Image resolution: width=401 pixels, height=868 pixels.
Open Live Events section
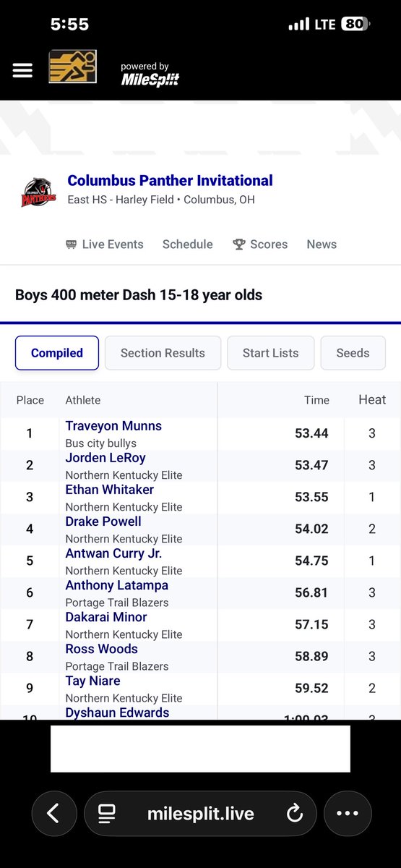pos(105,244)
